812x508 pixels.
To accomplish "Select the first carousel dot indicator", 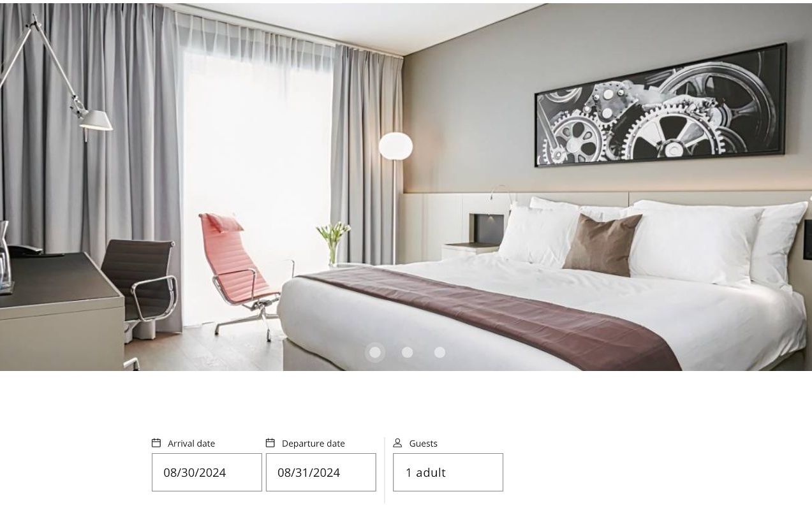I will coord(375,352).
